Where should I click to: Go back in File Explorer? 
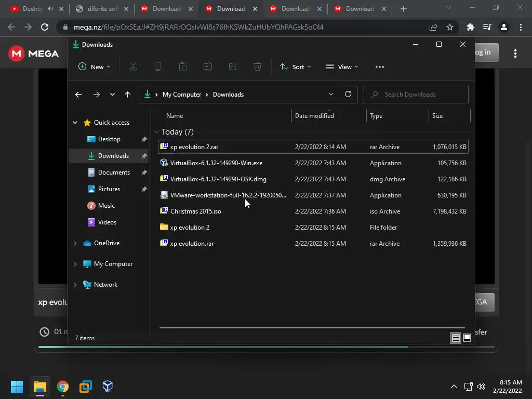[x=78, y=95]
